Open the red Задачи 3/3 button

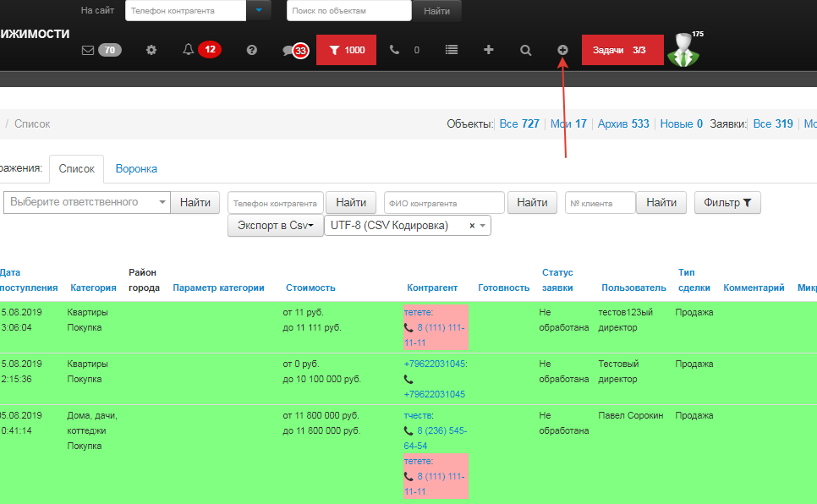click(622, 50)
